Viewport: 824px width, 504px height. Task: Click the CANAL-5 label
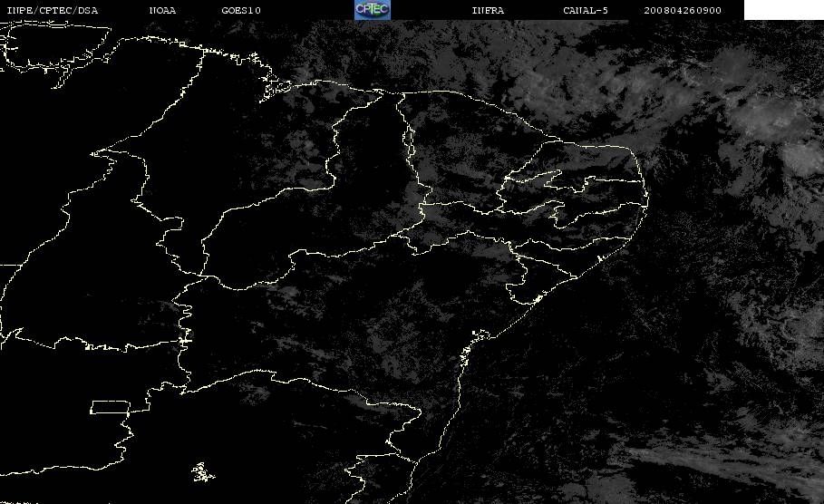coord(585,10)
